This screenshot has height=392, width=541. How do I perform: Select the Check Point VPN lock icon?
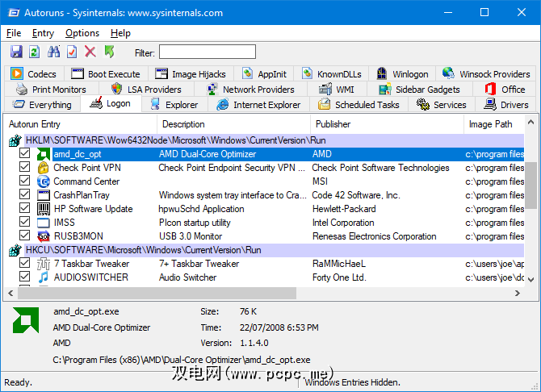44,168
